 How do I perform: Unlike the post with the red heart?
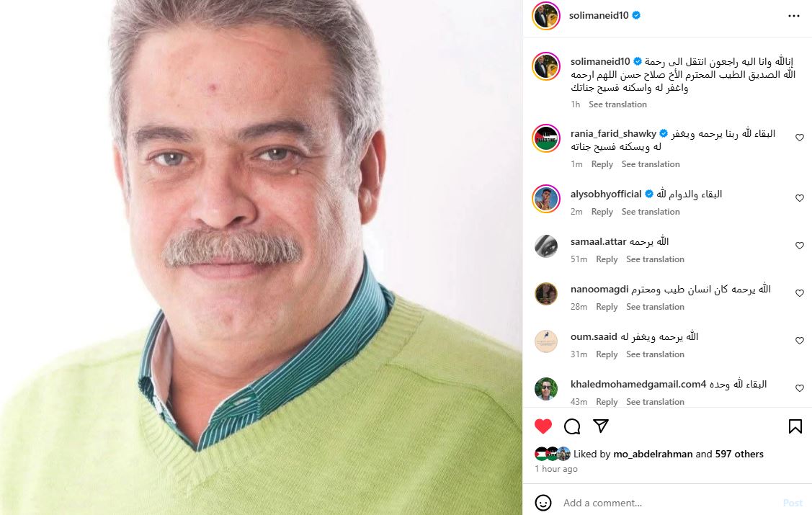coord(543,426)
